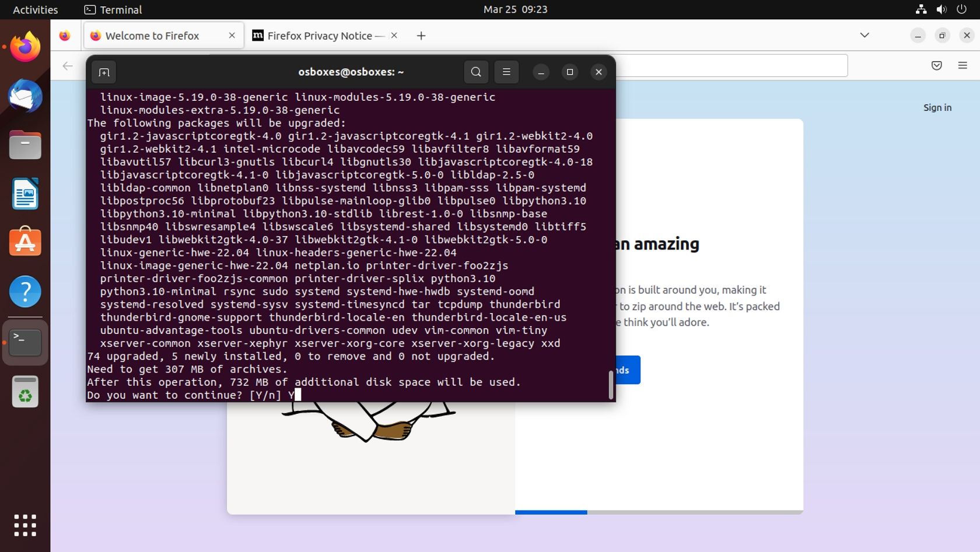980x552 pixels.
Task: Open the network status icon in top bar
Action: tap(921, 9)
